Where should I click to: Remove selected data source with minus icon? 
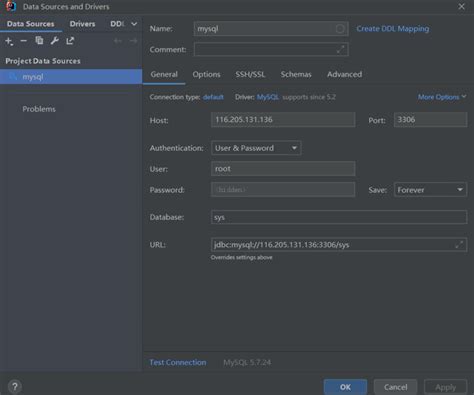[x=24, y=41]
